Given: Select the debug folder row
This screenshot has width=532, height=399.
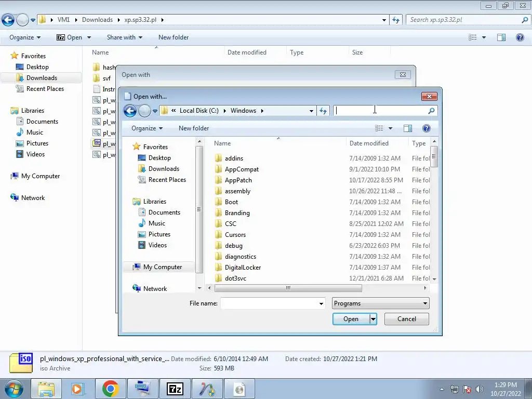Looking at the screenshot, I should pyautogui.click(x=233, y=246).
